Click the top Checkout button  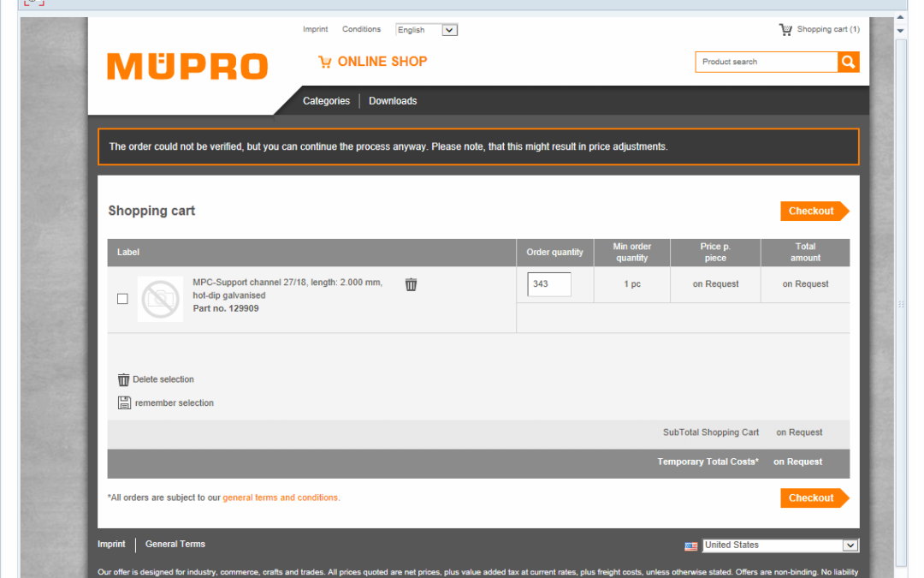tap(814, 212)
